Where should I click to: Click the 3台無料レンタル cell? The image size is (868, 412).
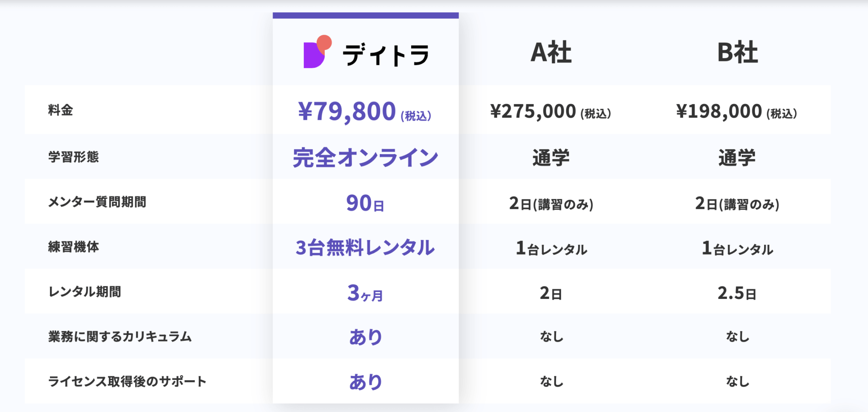365,248
